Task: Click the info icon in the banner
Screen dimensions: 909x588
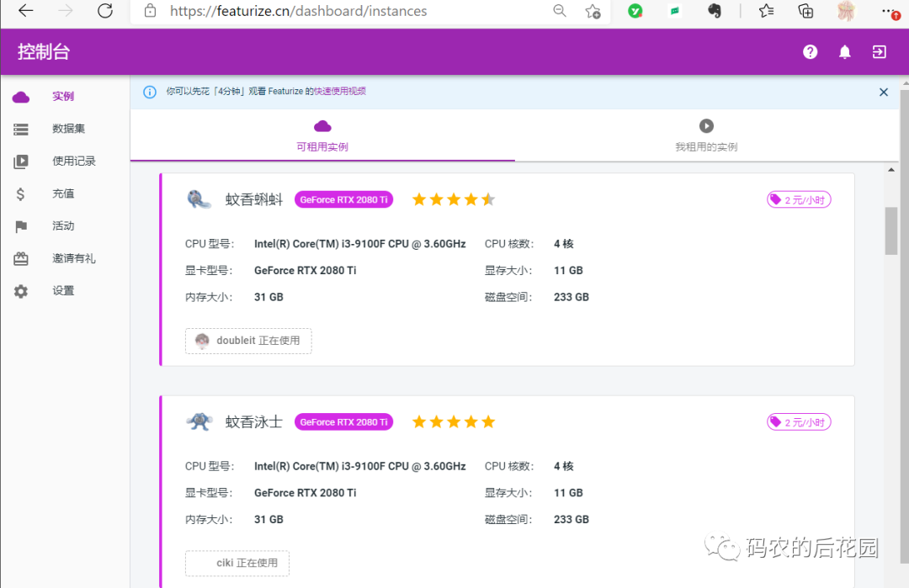Action: point(150,92)
